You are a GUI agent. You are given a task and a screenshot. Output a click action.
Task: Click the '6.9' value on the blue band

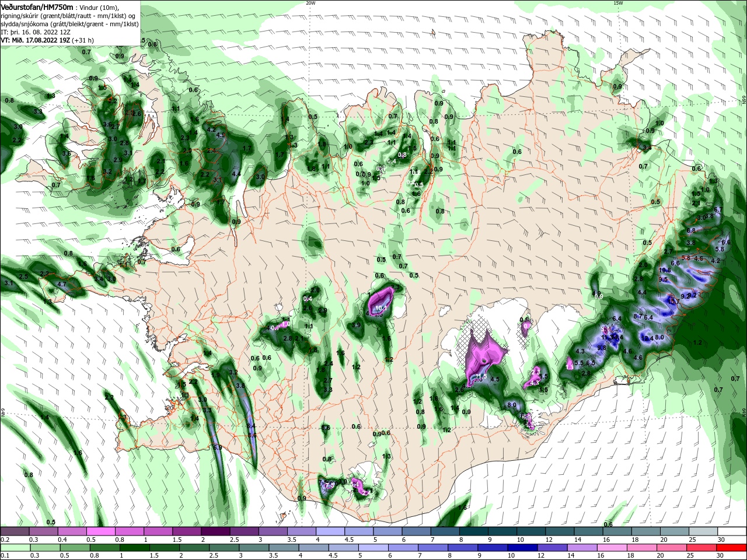coord(218,447)
